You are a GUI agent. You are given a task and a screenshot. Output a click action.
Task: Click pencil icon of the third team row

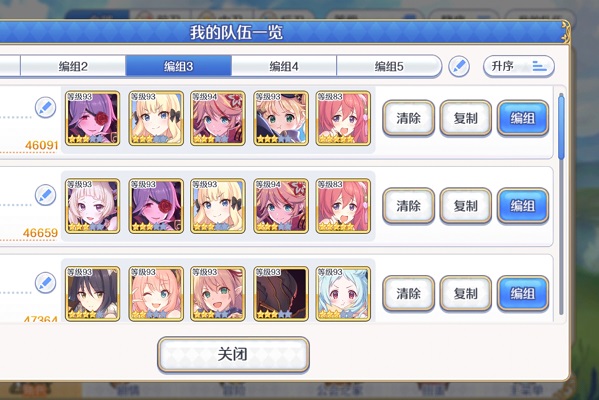(45, 283)
